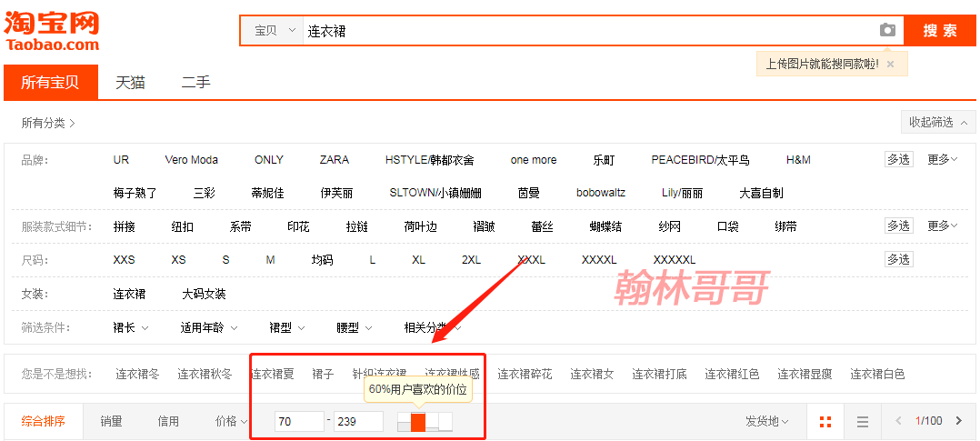
Task: Switch to grid view layout
Action: [x=825, y=422]
